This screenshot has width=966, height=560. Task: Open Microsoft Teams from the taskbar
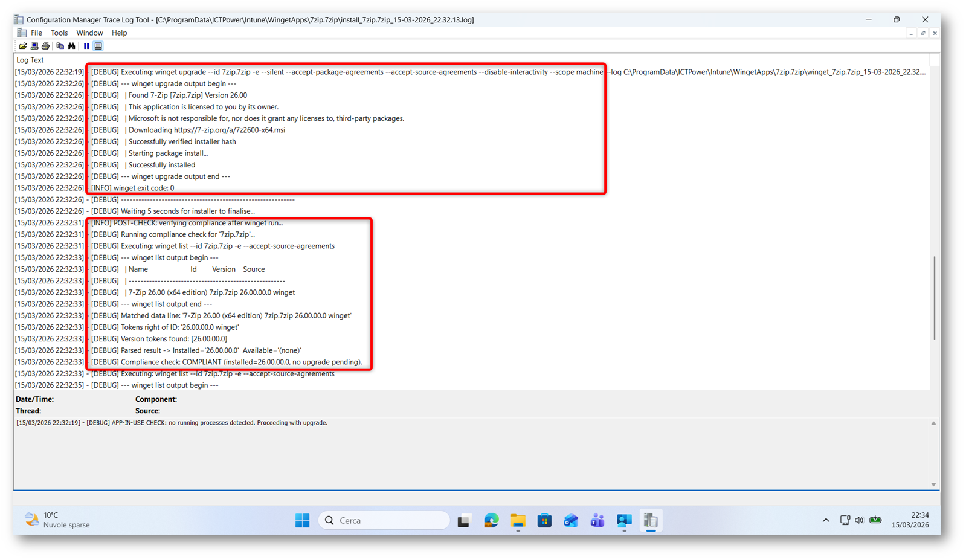coord(597,520)
